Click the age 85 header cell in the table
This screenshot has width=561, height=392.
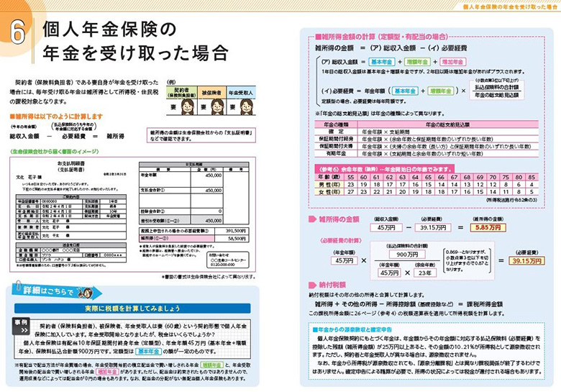point(532,177)
